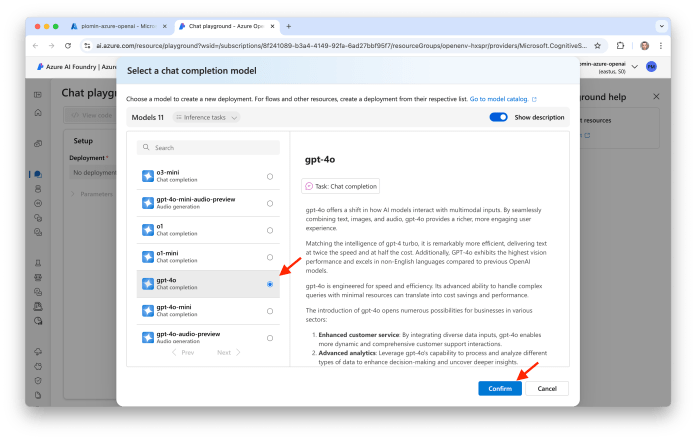696x440 pixels.
Task: Open a new browser tab
Action: point(289,27)
